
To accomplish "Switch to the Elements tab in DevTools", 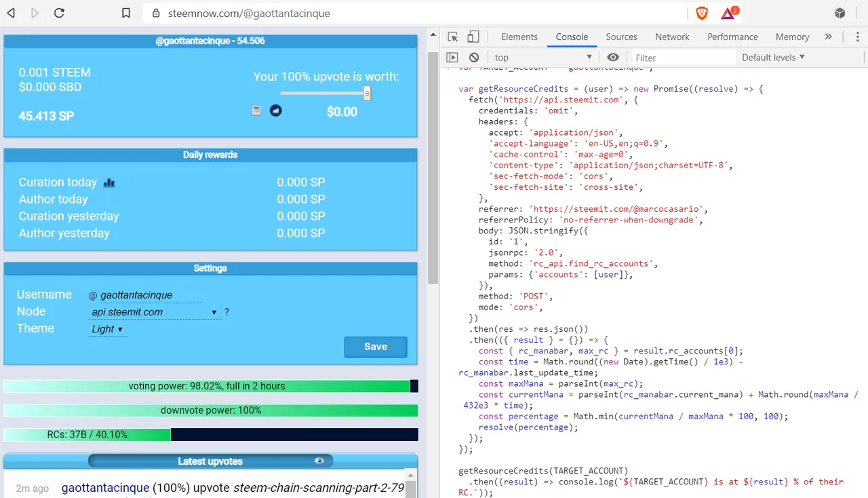I will click(x=519, y=37).
